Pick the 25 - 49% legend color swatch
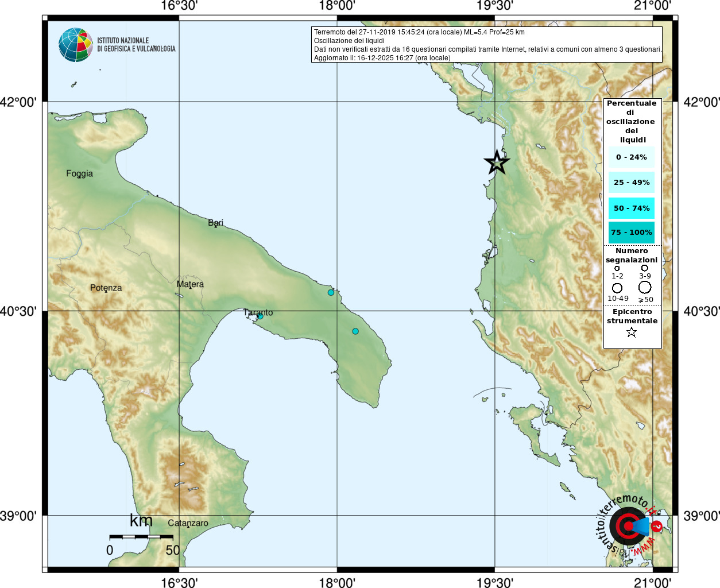This screenshot has height=588, width=720. (x=631, y=183)
